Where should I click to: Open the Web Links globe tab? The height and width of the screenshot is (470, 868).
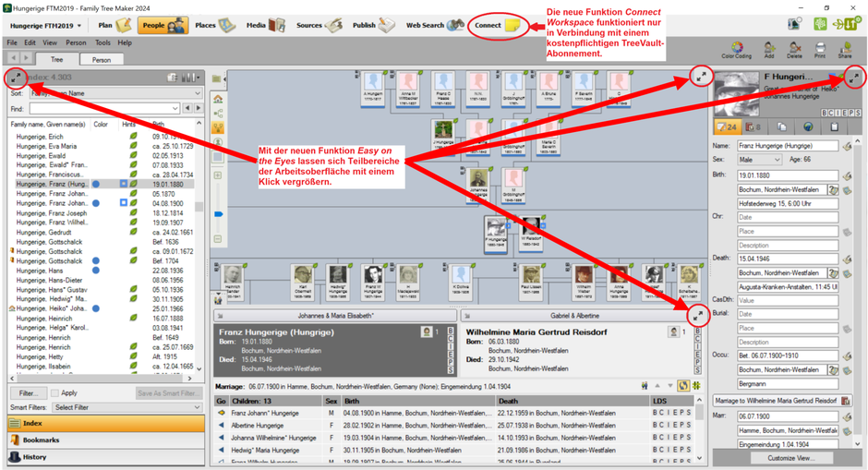pyautogui.click(x=808, y=127)
